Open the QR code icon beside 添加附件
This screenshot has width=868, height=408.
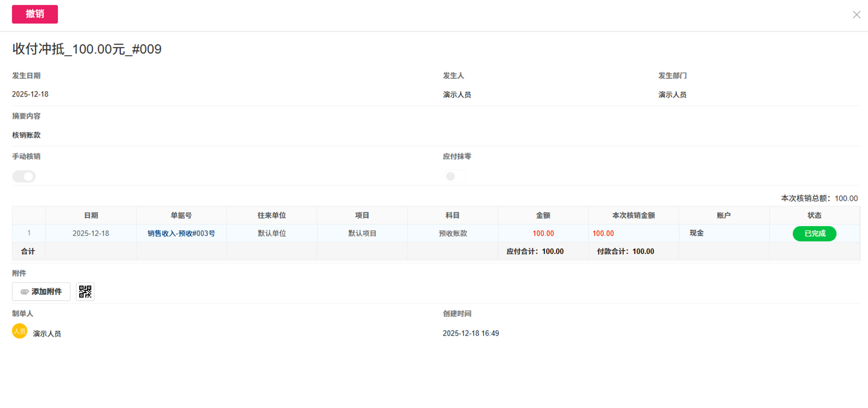pos(85,292)
